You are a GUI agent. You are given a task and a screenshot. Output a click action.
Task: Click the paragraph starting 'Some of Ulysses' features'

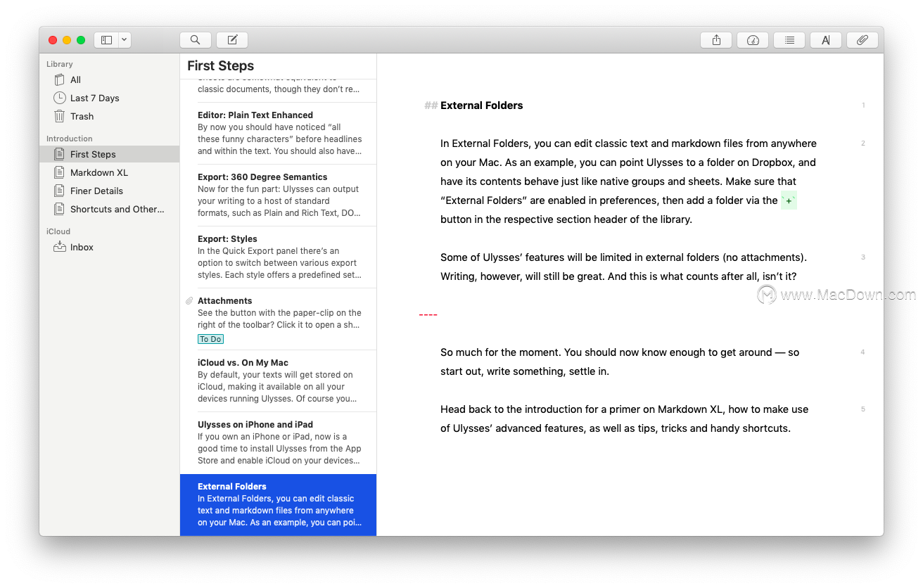624,267
